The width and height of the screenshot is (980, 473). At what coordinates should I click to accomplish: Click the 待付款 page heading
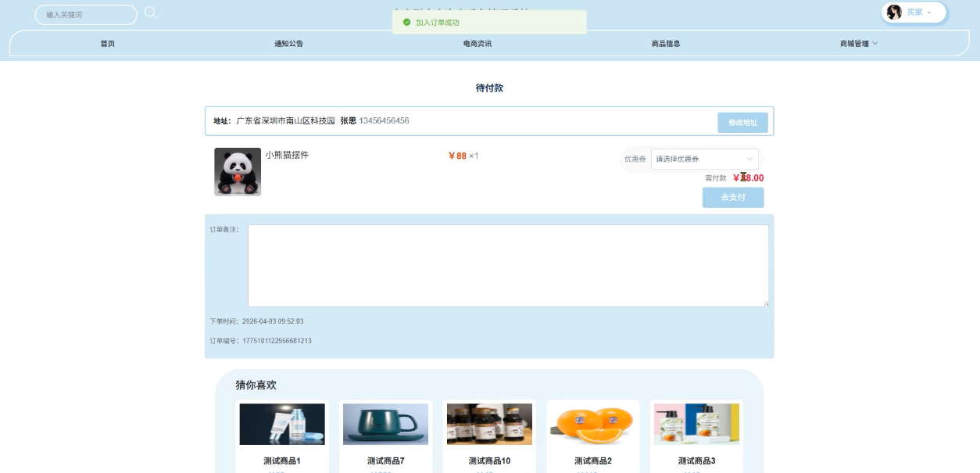click(x=489, y=88)
